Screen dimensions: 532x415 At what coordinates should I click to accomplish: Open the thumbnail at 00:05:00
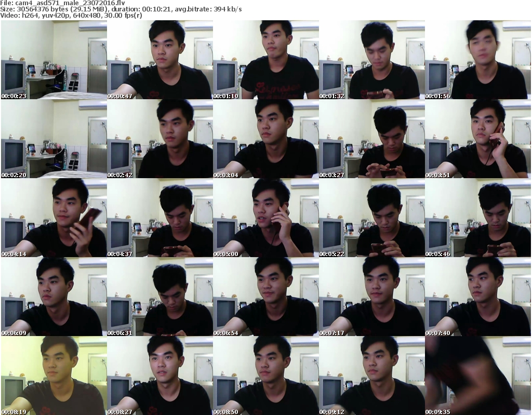tap(265, 218)
